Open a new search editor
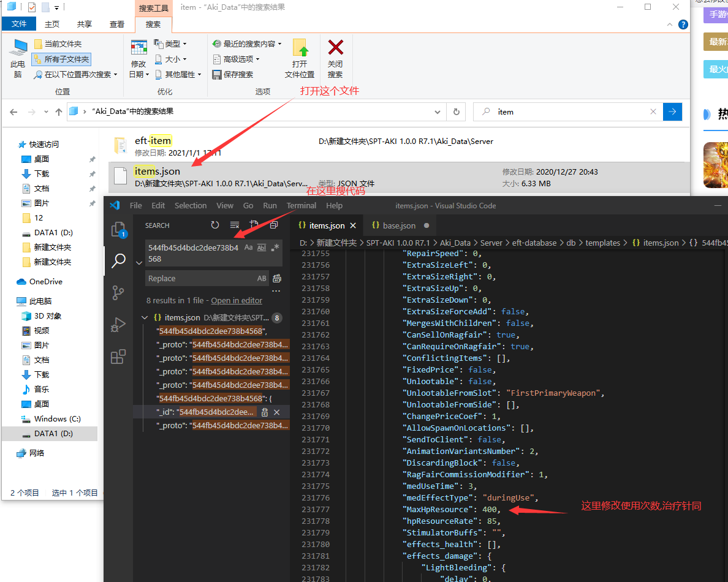The width and height of the screenshot is (728, 582). (x=254, y=225)
